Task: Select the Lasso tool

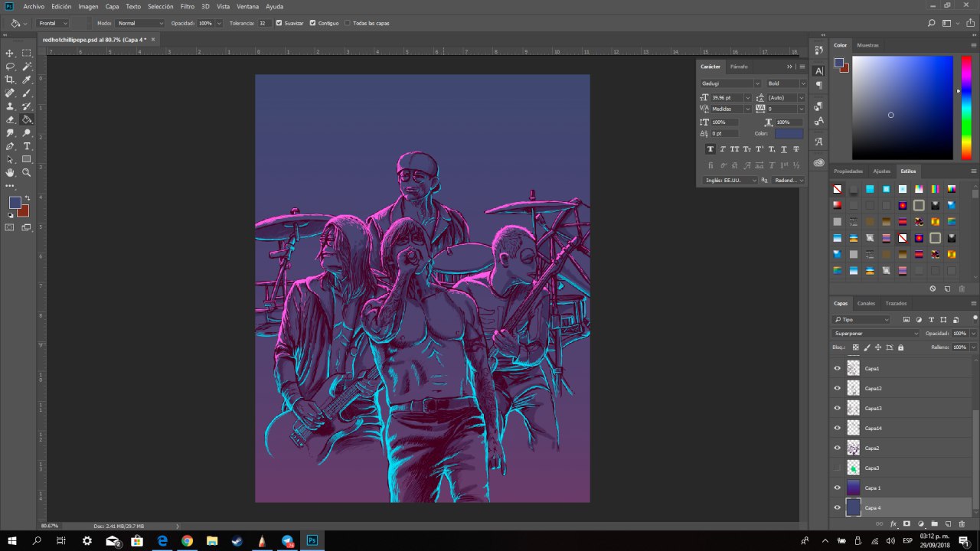Action: click(x=10, y=67)
